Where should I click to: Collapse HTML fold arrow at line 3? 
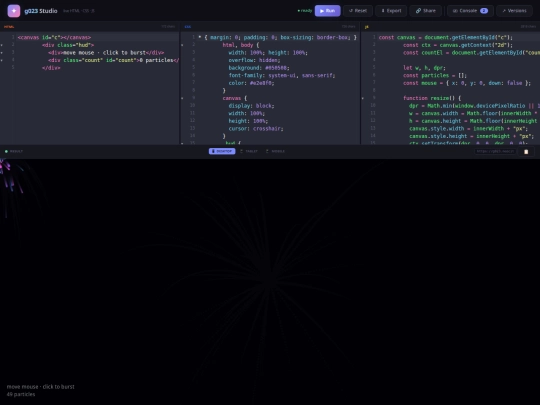pos(2,53)
